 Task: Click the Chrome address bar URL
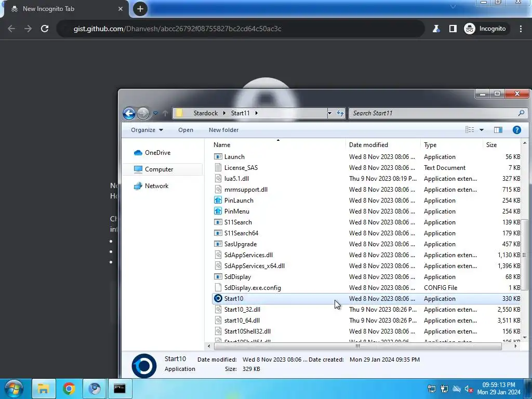pos(178,29)
